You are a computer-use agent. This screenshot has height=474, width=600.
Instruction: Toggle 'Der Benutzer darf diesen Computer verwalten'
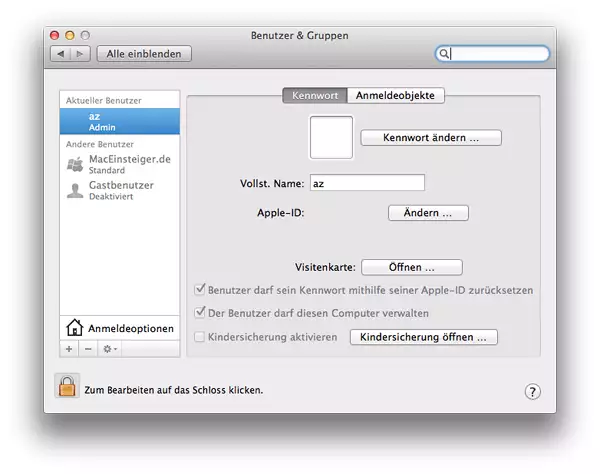200,312
